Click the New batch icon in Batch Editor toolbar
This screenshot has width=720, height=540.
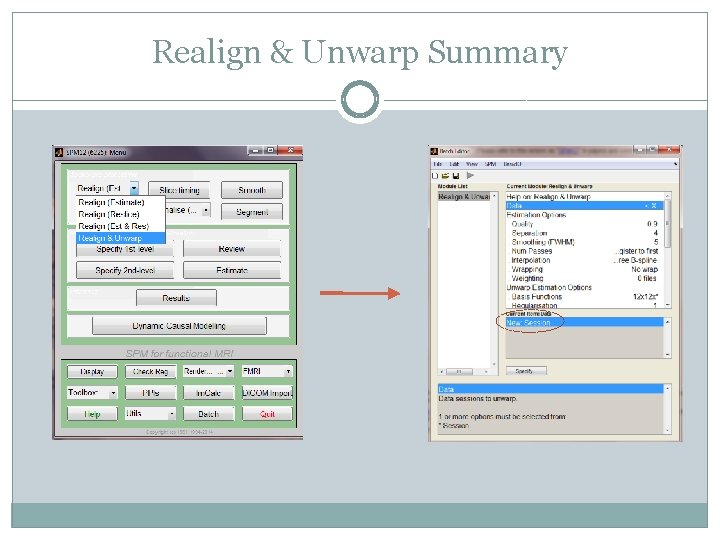tap(435, 175)
